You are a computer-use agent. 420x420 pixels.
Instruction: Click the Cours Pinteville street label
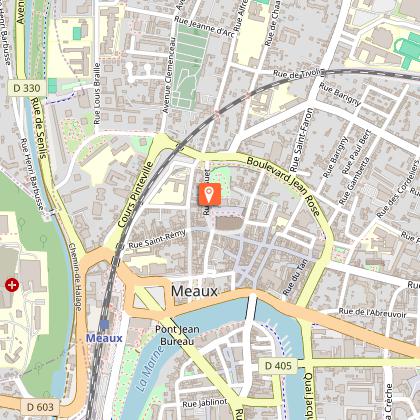point(136,195)
